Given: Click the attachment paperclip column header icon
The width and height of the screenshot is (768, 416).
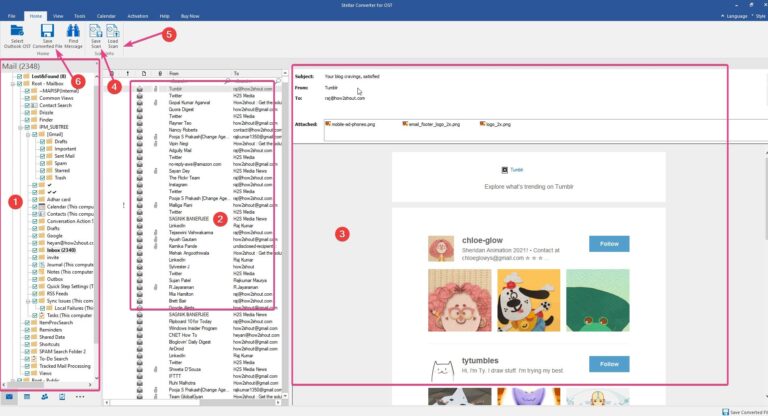Looking at the screenshot, I should point(160,73).
